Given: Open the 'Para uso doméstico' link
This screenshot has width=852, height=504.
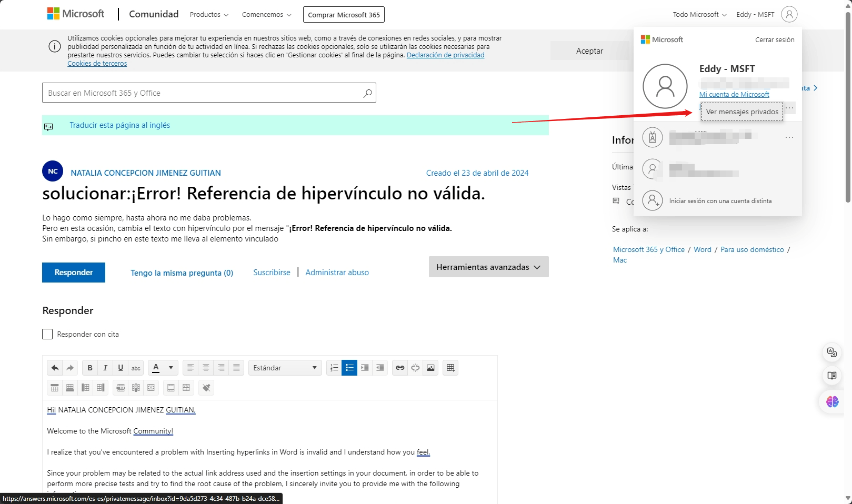Looking at the screenshot, I should (752, 250).
